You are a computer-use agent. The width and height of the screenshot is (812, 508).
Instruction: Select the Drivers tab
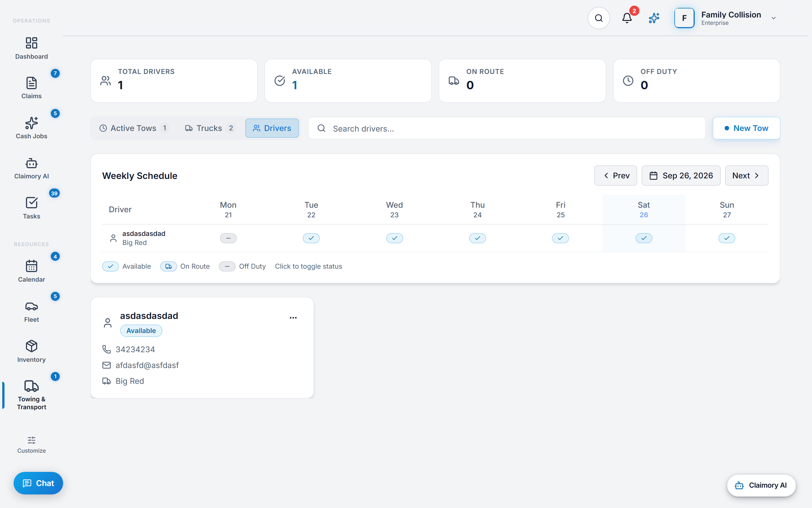[272, 128]
